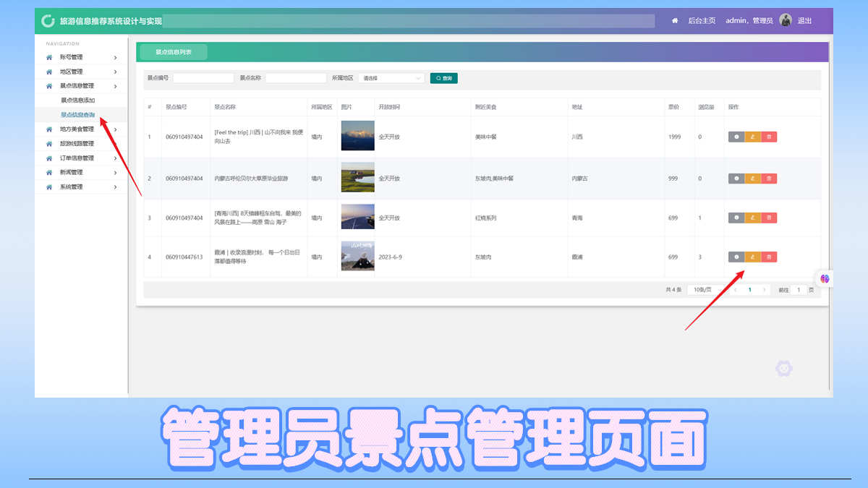Expand 订单信息管理 using its chevron
The width and height of the screenshot is (868, 488).
[x=115, y=158]
